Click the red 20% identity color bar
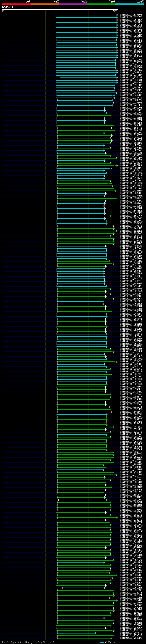 click(x=16, y=4)
